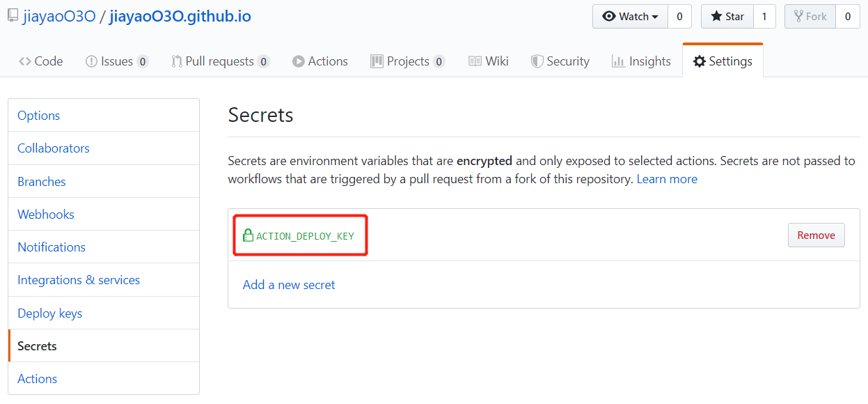Switch to the Issues tab

(x=116, y=61)
